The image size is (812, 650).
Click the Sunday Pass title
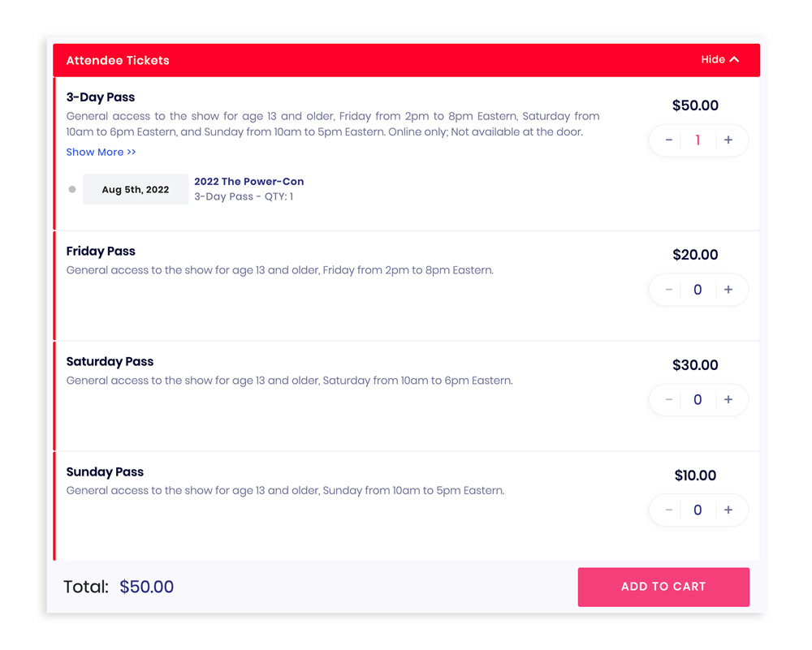[x=105, y=472]
